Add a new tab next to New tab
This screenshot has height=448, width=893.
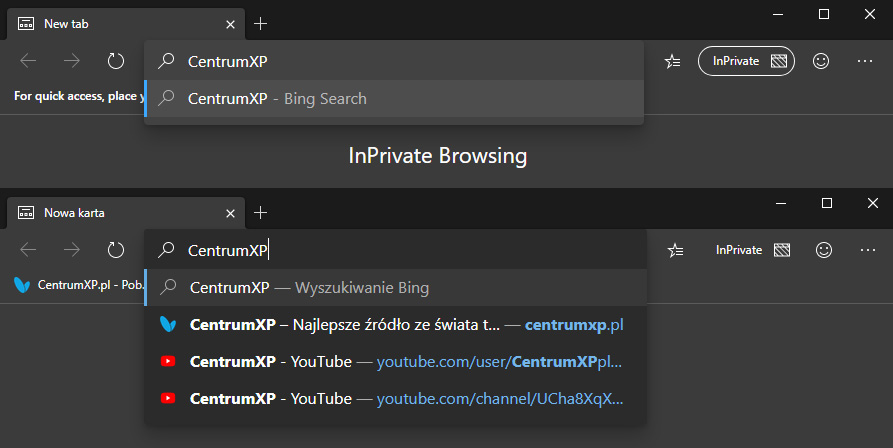coord(260,23)
